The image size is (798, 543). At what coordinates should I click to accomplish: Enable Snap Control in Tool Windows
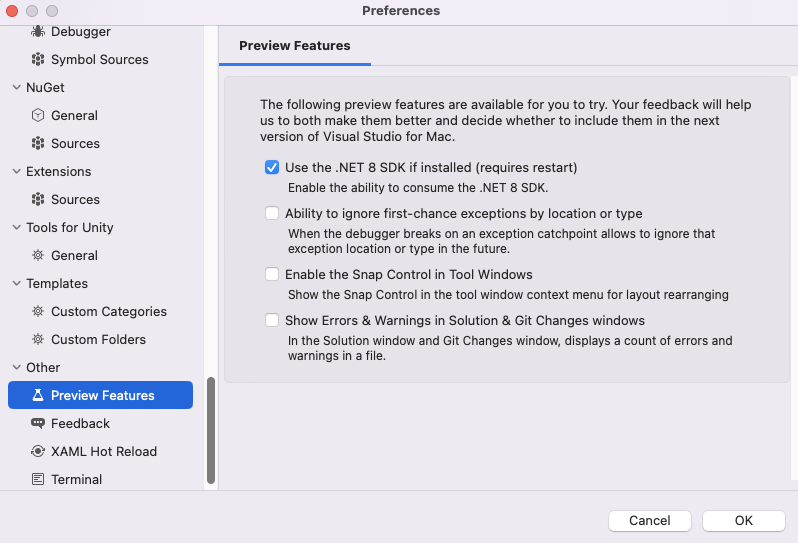tap(272, 274)
